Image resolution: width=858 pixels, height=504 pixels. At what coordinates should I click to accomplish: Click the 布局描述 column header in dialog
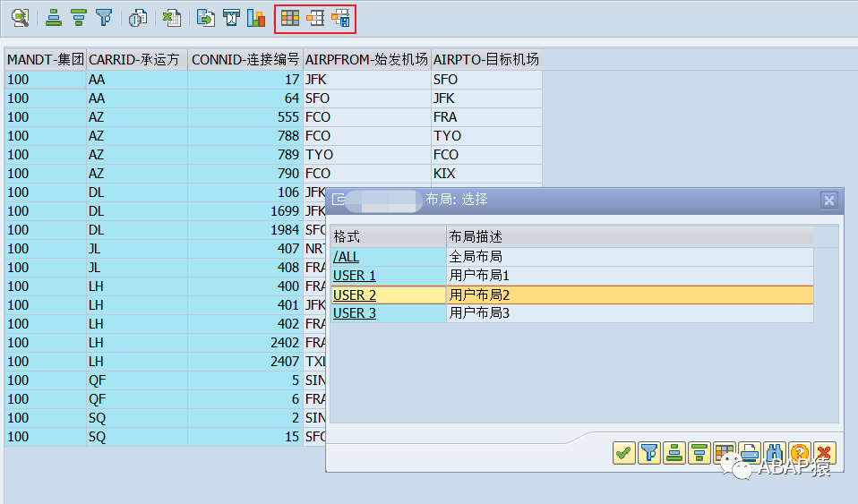click(630, 236)
